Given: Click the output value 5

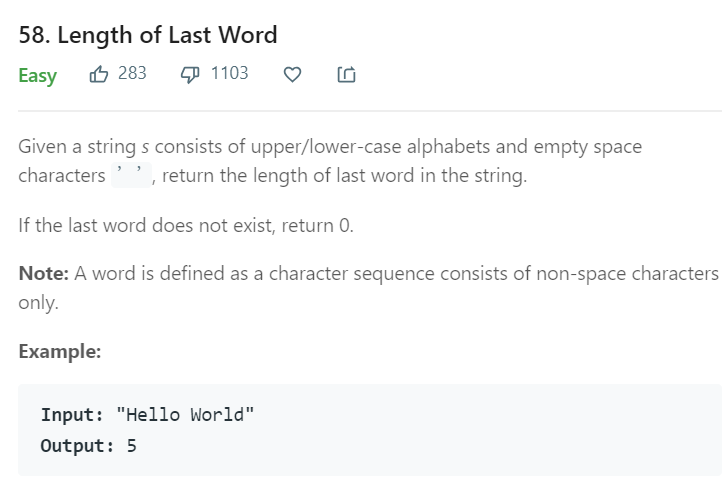Looking at the screenshot, I should click(131, 446).
